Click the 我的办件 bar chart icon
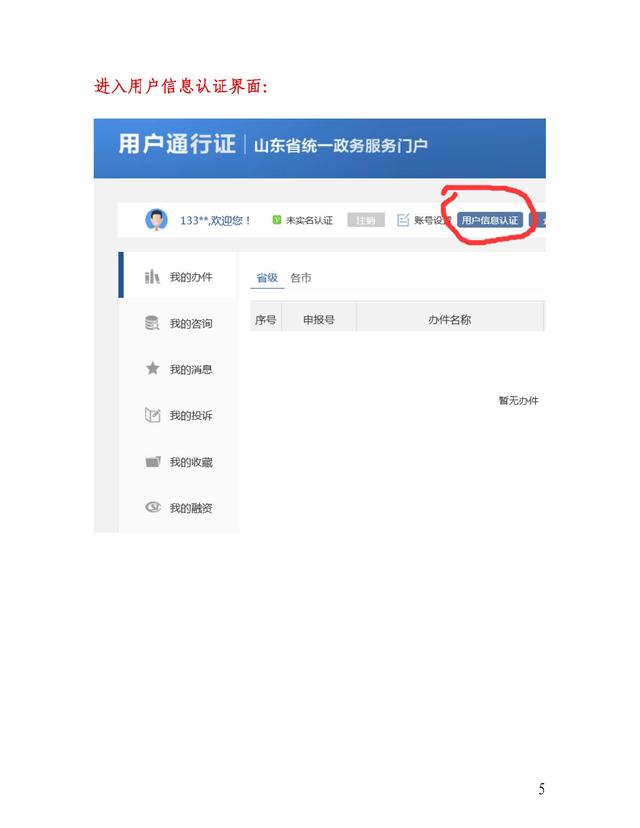640x828 pixels. tap(152, 277)
